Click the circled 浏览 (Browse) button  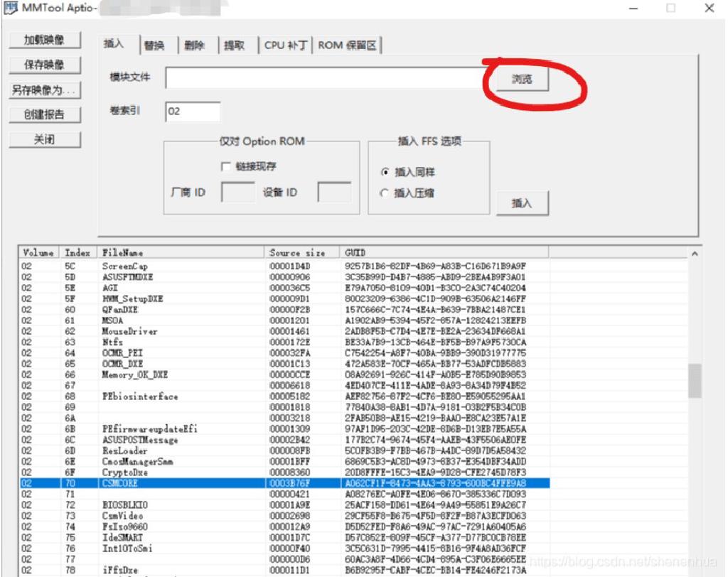click(523, 79)
